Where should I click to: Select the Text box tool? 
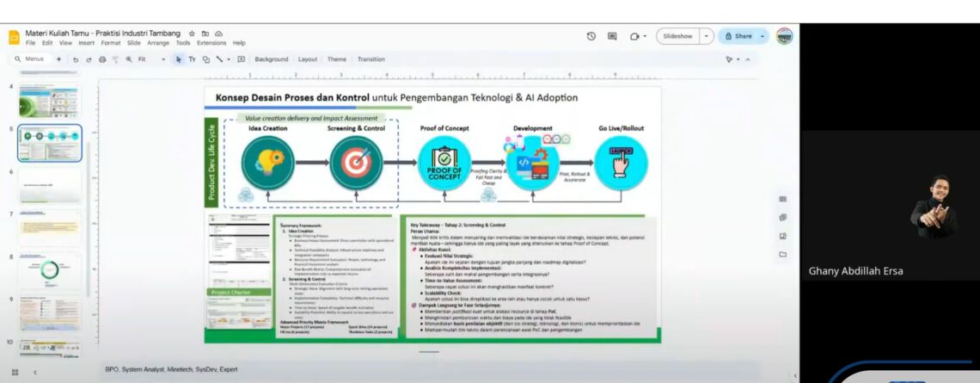click(192, 59)
